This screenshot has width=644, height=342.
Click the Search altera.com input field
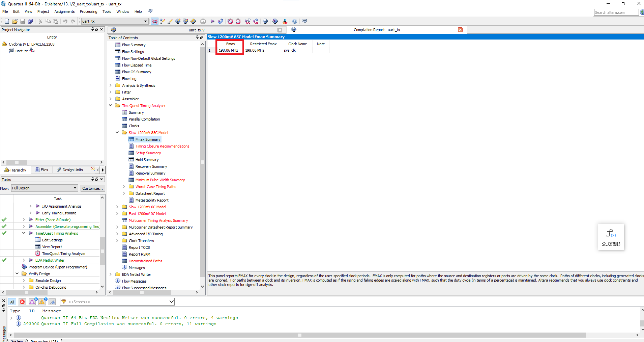pos(616,12)
